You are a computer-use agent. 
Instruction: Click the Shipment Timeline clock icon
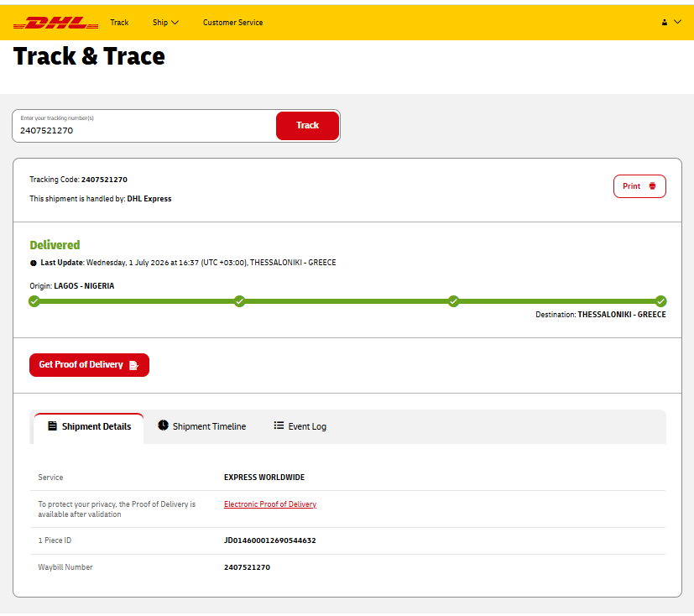[163, 425]
